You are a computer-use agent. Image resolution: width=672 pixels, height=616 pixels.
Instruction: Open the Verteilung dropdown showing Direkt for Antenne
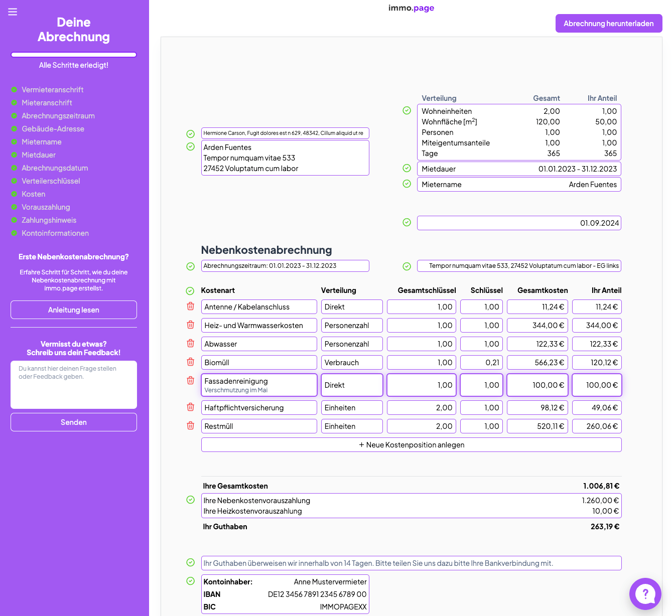click(352, 306)
